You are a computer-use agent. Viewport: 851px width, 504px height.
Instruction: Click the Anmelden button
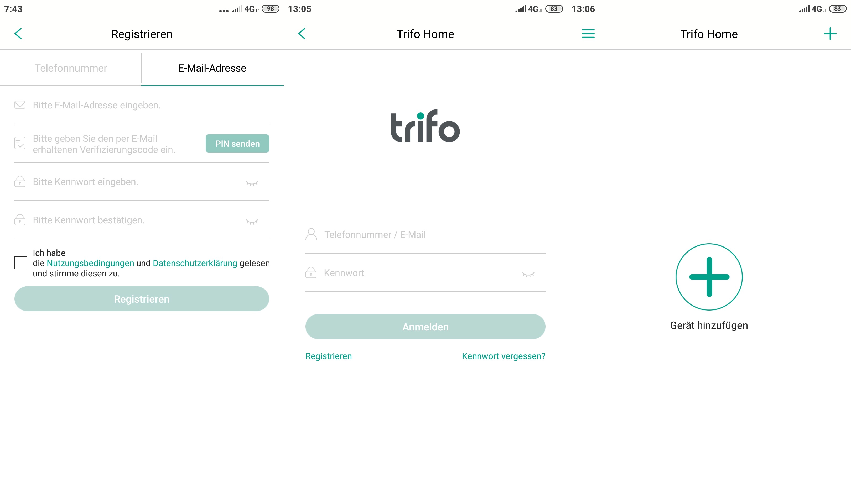tap(425, 327)
